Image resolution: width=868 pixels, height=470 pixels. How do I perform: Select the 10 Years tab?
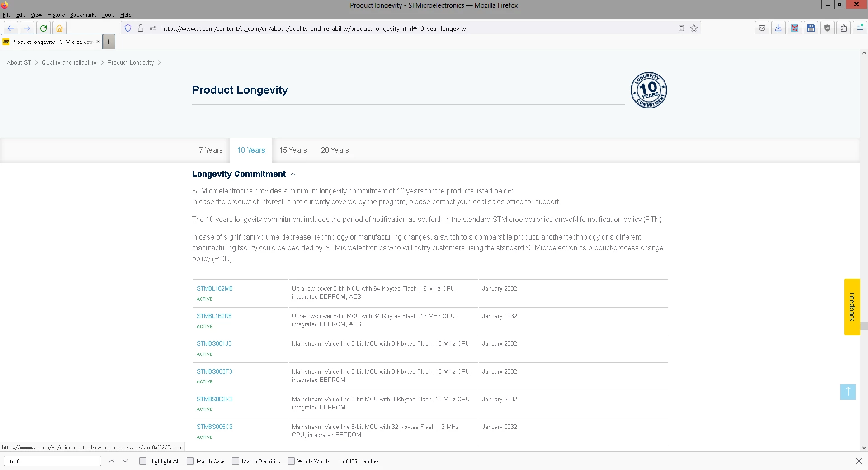(x=251, y=150)
